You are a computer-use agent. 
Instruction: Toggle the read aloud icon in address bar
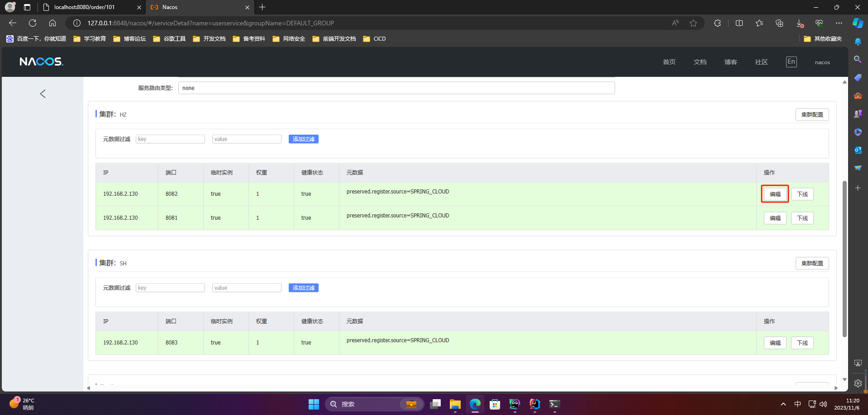(675, 23)
